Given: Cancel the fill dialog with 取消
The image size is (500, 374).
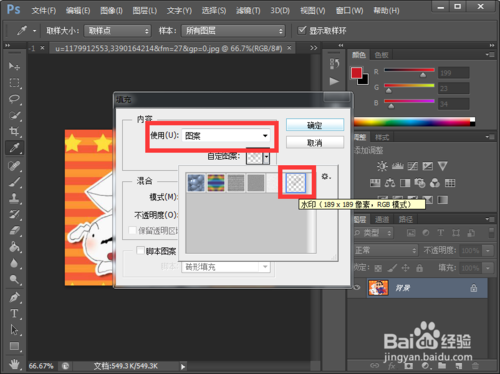Looking at the screenshot, I should [315, 143].
